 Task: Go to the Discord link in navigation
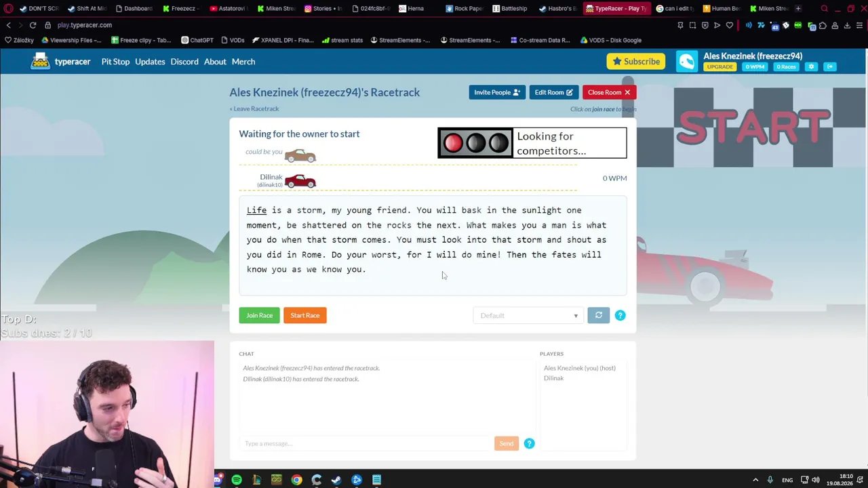[184, 62]
